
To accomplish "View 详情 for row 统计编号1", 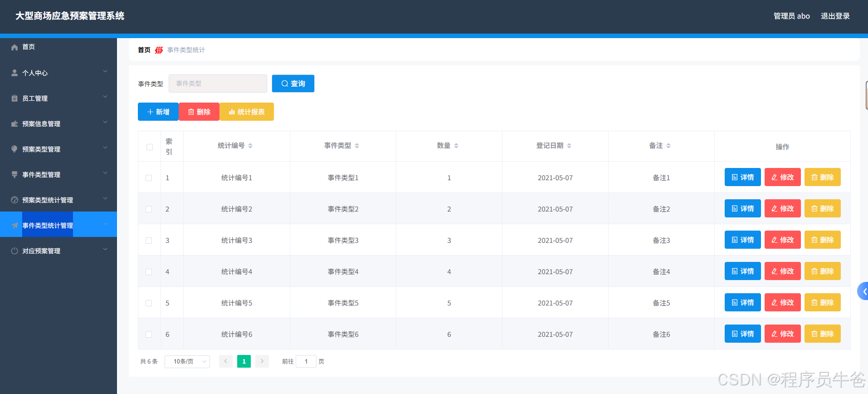I will [743, 177].
